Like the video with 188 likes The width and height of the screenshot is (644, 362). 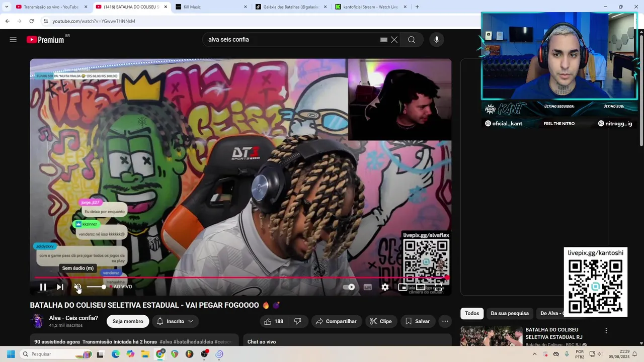(274, 321)
